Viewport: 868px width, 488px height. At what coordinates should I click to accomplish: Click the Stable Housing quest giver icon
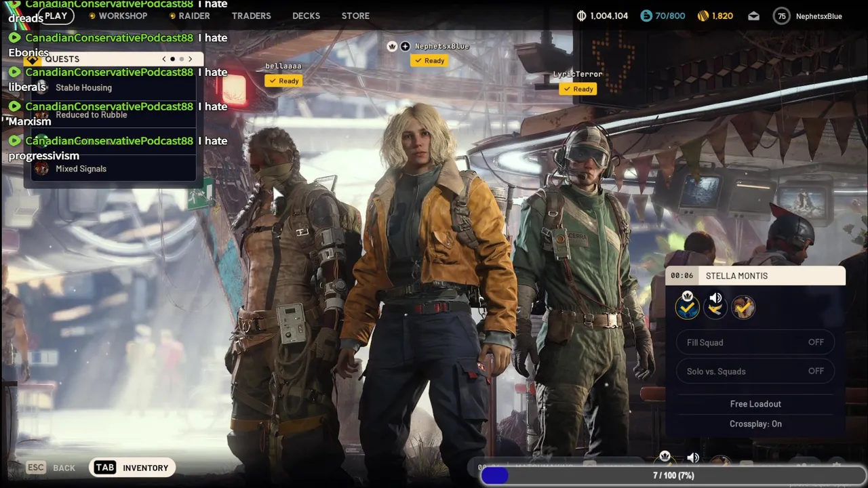(41, 87)
